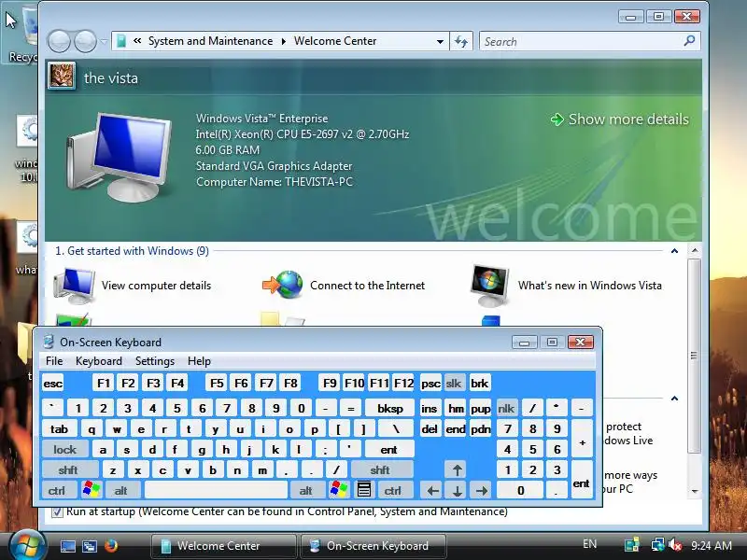Image resolution: width=747 pixels, height=560 pixels.
Task: Open the Help menu in On-Screen Keyboard
Action: [199, 361]
